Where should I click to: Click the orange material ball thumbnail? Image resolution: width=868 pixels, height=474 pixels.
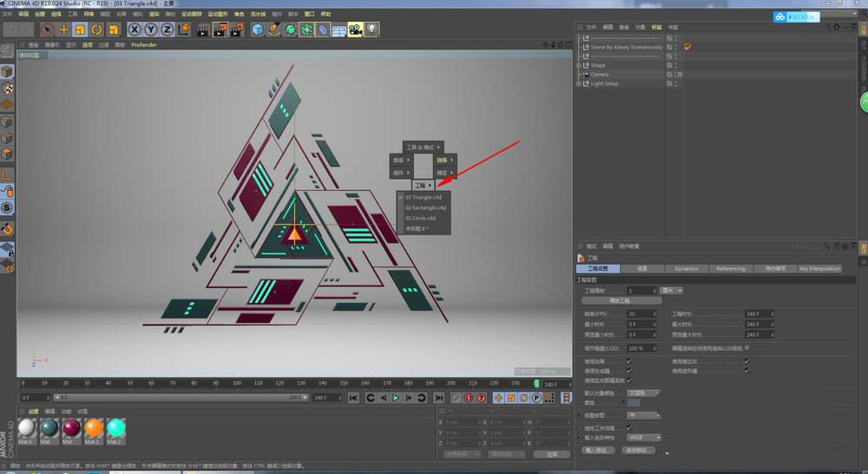tap(94, 429)
